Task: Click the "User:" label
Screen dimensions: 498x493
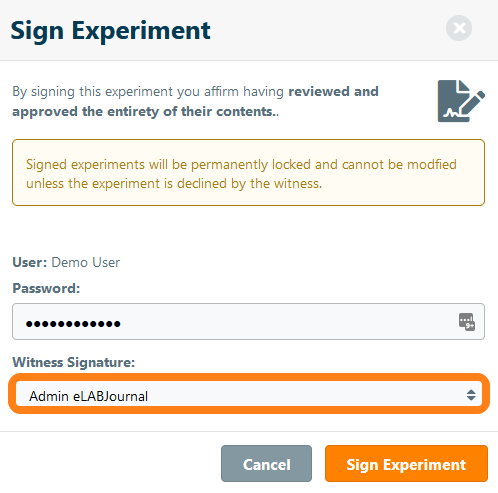Action: 30,263
